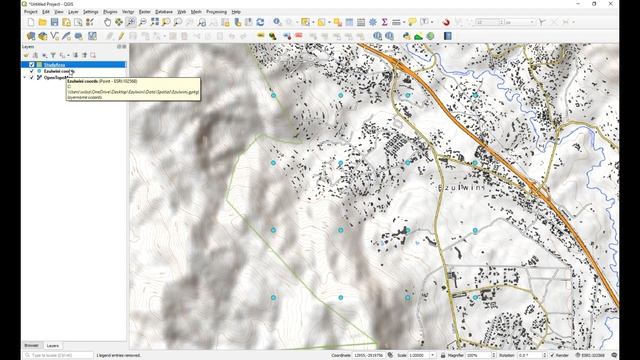Toggle visibility of OpenTopoMap layer
The width and height of the screenshot is (640, 360).
[x=31, y=78]
